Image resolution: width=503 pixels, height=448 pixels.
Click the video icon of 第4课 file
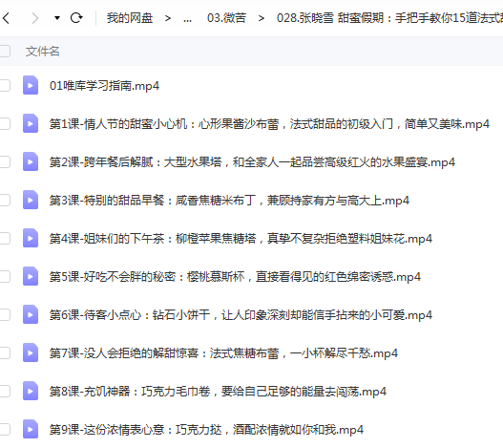point(31,238)
